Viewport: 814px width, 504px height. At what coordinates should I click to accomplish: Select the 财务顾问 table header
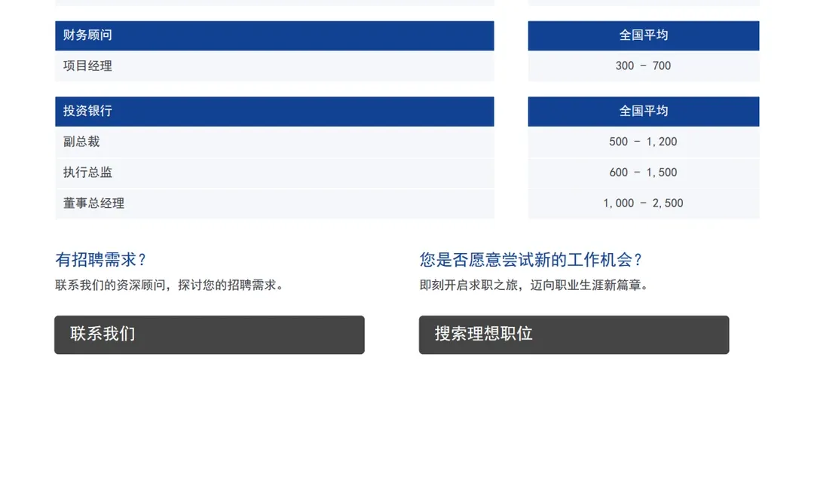click(274, 35)
